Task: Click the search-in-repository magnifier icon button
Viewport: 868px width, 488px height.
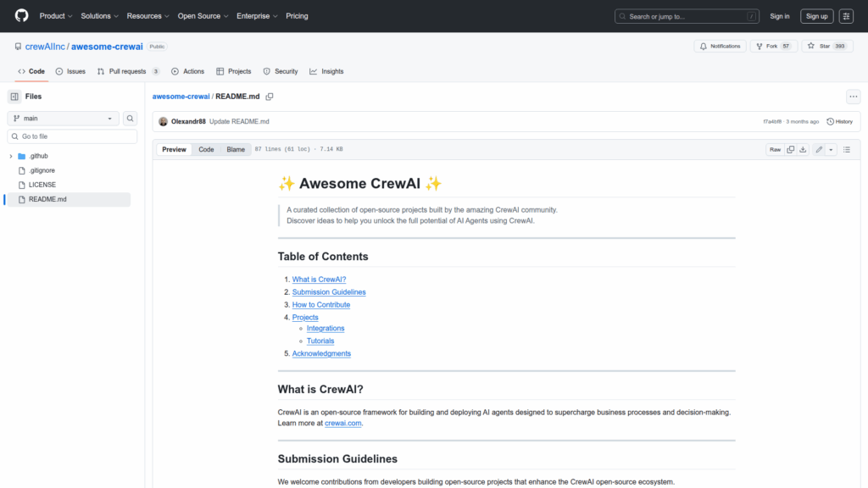Action: coord(131,119)
